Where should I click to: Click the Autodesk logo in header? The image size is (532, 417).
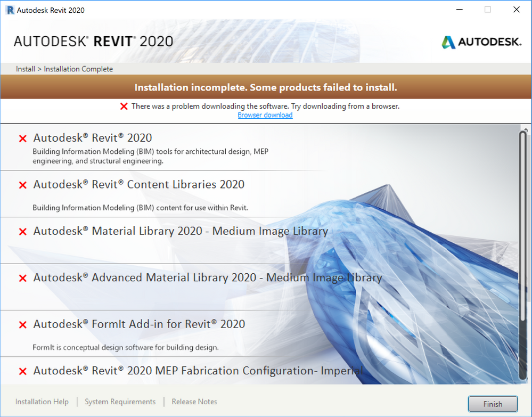481,42
